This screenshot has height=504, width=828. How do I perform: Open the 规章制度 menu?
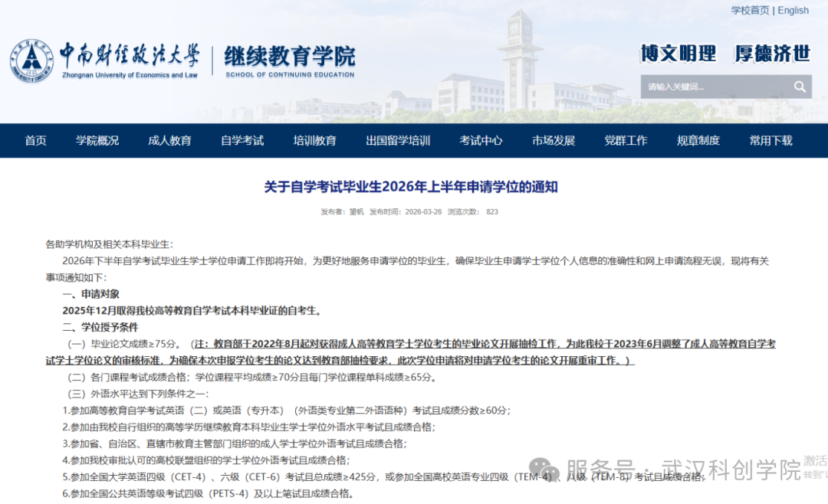click(x=698, y=141)
